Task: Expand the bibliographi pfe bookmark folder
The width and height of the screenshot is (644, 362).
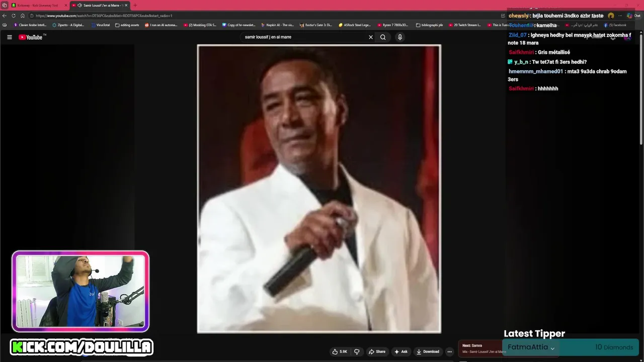Action: click(x=430, y=25)
